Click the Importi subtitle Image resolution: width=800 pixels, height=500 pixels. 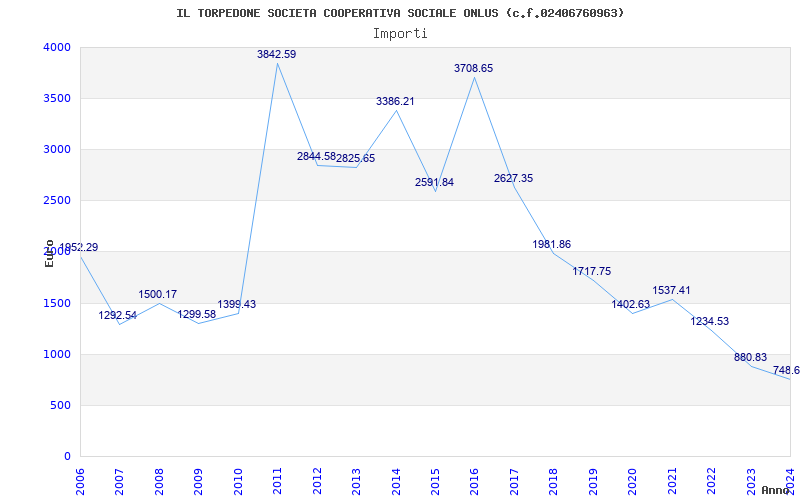tap(400, 34)
